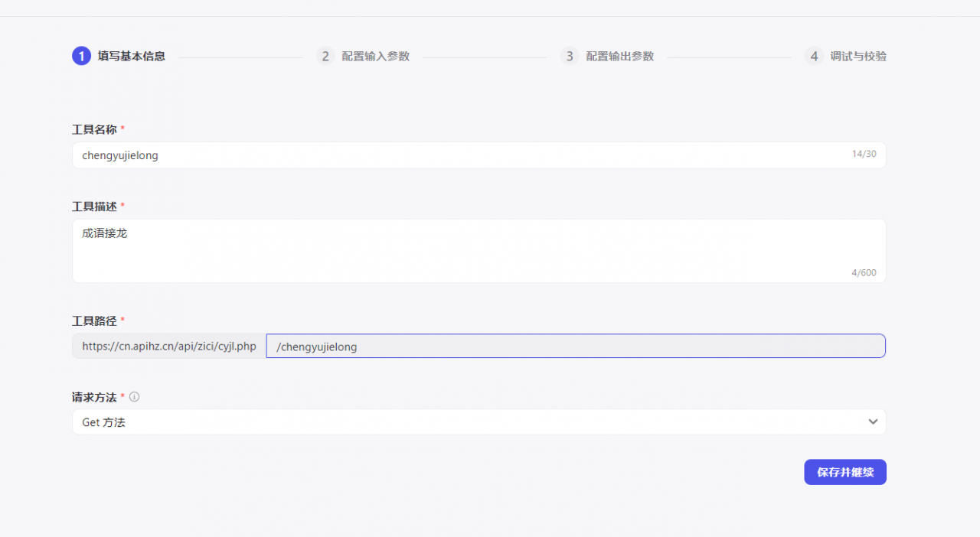Click the 4/600 character counter
The width and height of the screenshot is (980, 537).
tap(864, 273)
